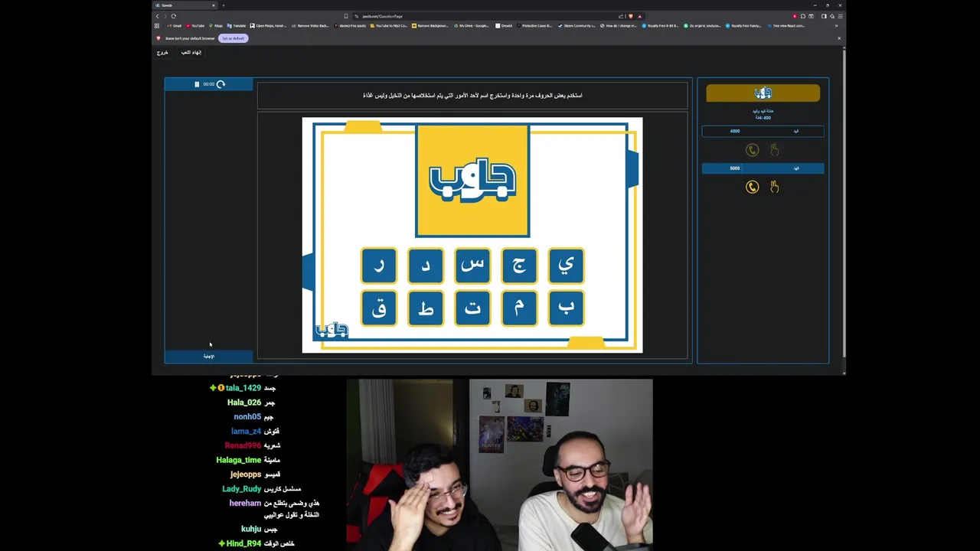This screenshot has width=980, height=551.
Task: Click إنهاء اللعب to end the game
Action: point(191,52)
